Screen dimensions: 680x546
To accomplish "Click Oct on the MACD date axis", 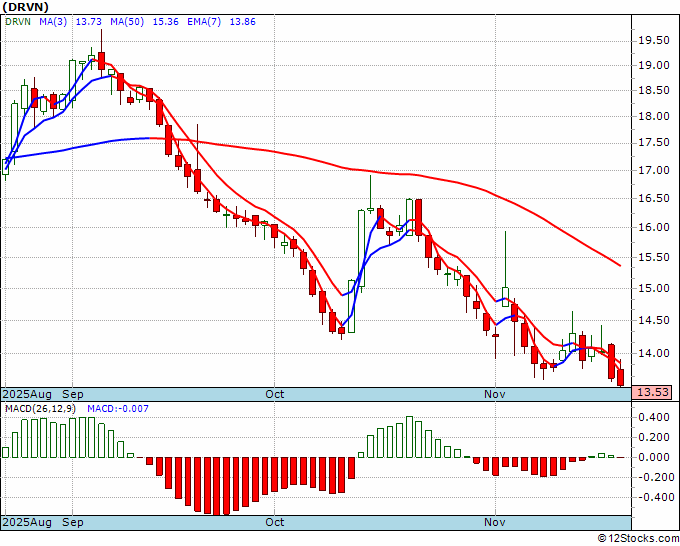I will click(275, 522).
